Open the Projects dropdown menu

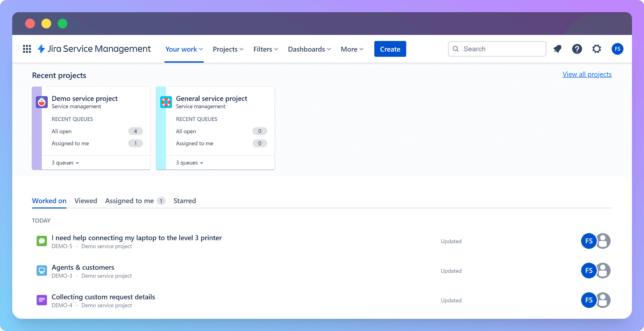(x=228, y=49)
